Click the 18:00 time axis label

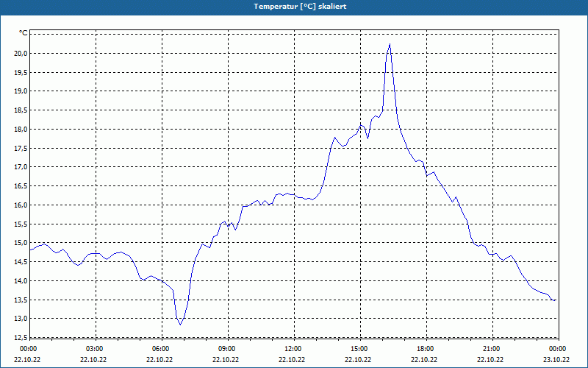pos(425,349)
